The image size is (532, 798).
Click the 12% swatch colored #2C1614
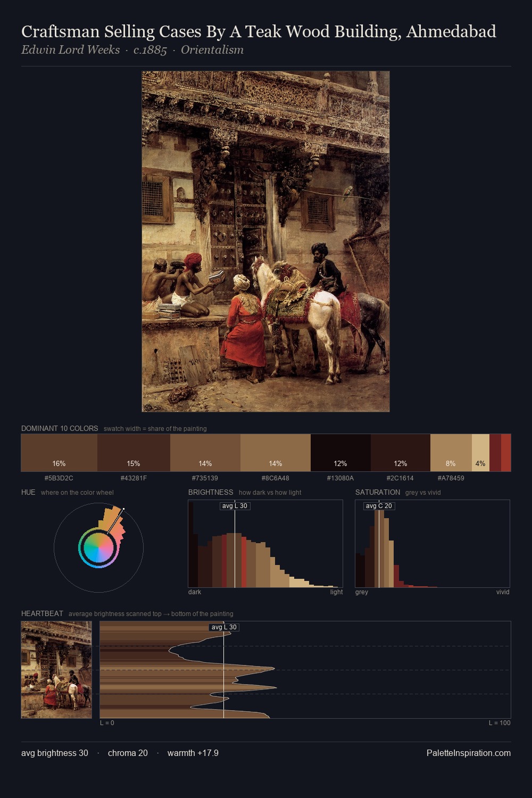(401, 453)
